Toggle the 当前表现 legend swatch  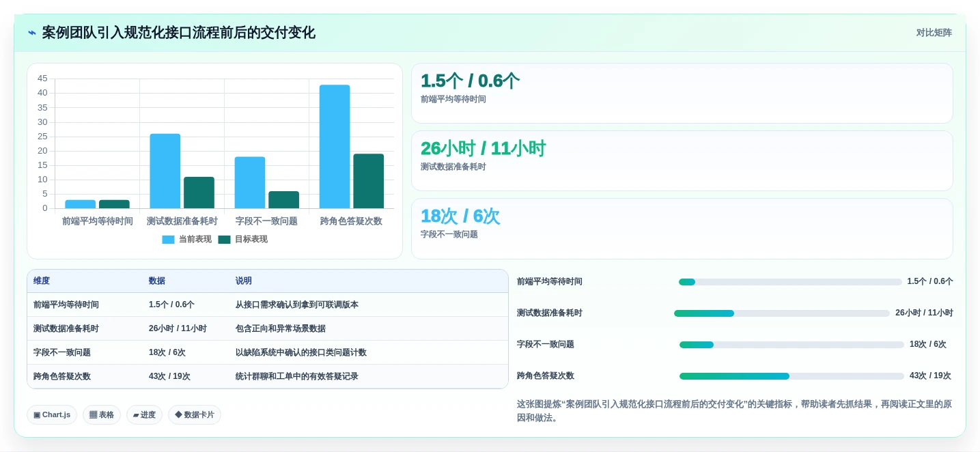168,240
